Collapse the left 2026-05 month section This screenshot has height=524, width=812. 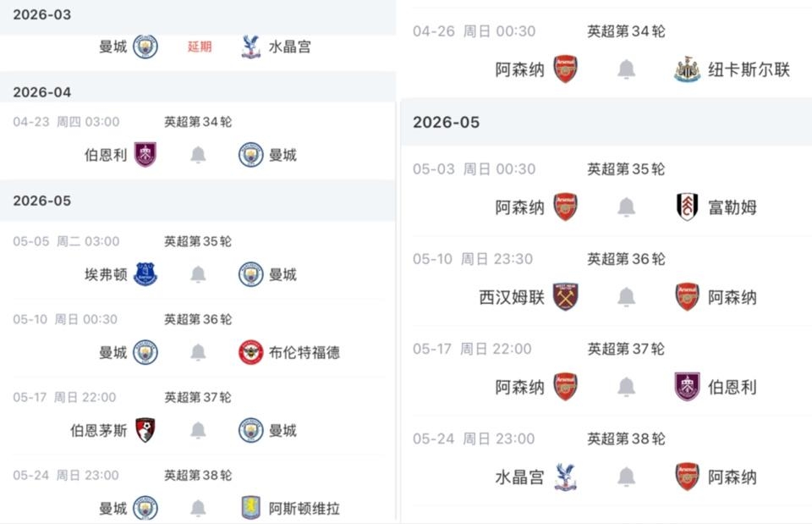[x=41, y=201]
